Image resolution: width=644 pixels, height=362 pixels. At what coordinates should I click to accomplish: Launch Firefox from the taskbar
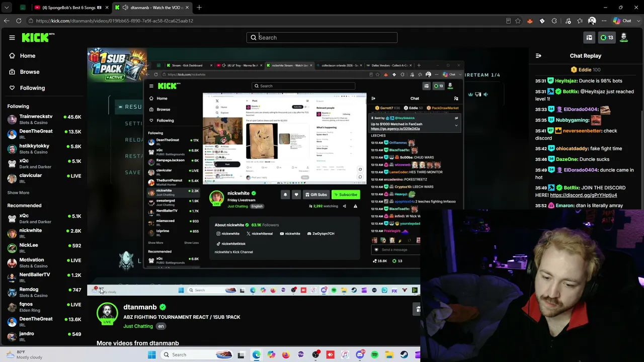(286, 355)
